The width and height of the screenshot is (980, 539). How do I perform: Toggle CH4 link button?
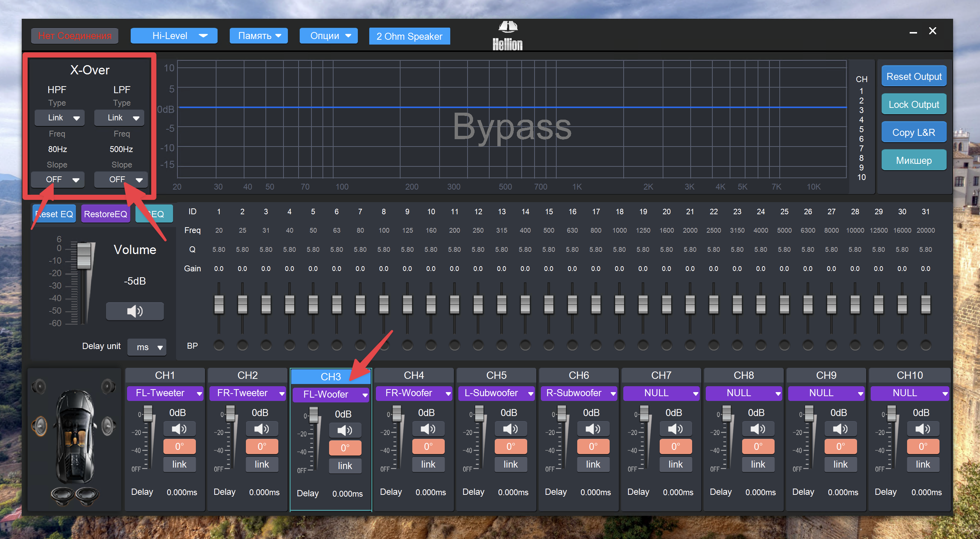[428, 464]
